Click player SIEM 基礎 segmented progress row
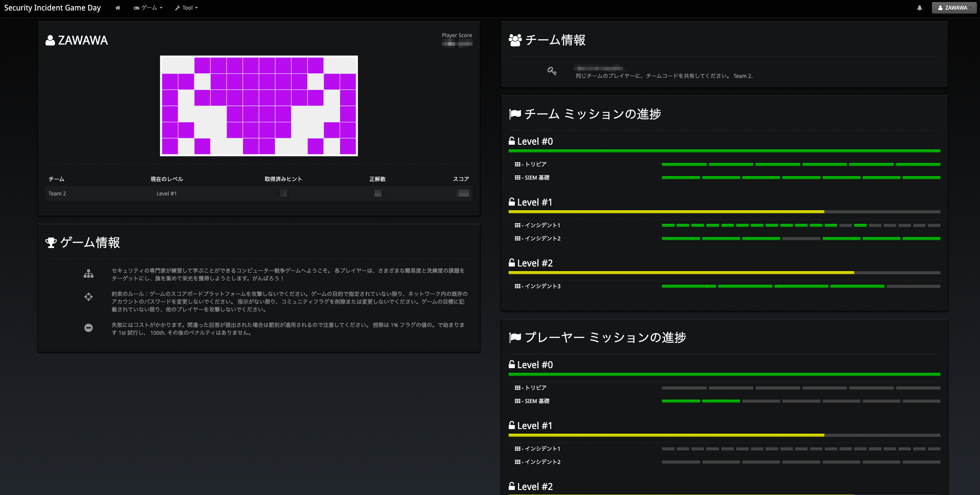The width and height of the screenshot is (980, 495). (x=801, y=401)
